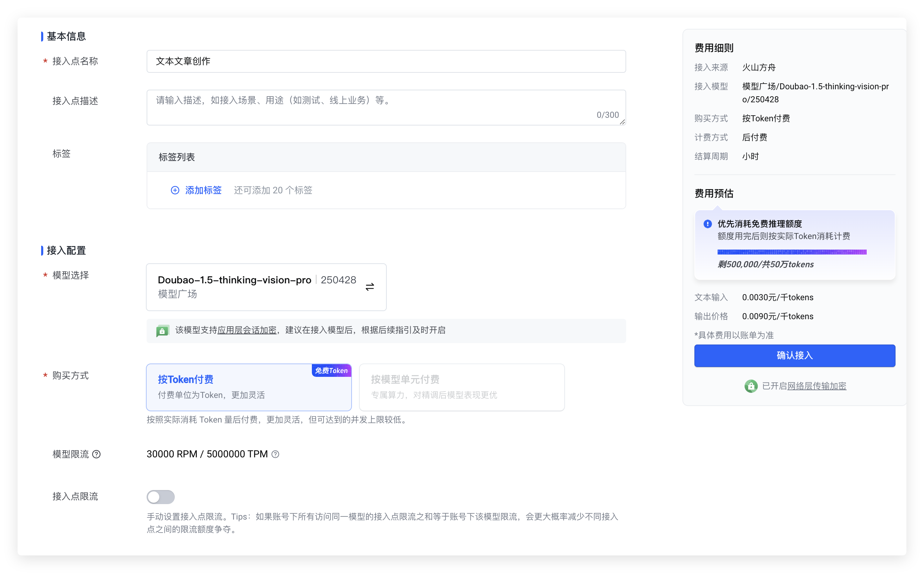The height and width of the screenshot is (573, 924).
Task: Click the 模型限流 label
Action: 70,454
